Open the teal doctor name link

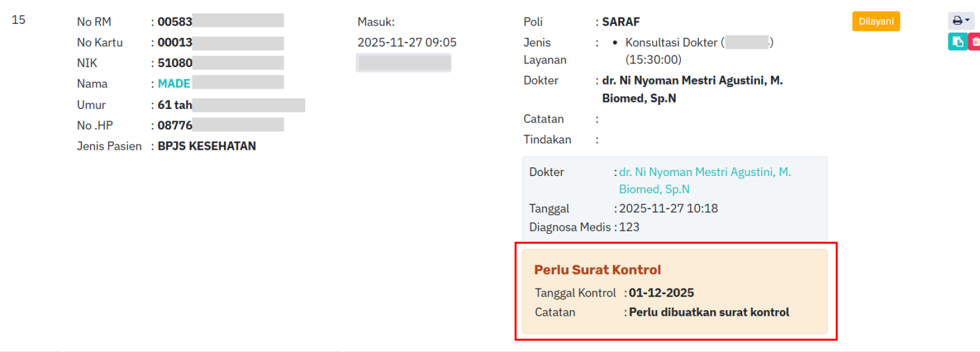coord(704,173)
